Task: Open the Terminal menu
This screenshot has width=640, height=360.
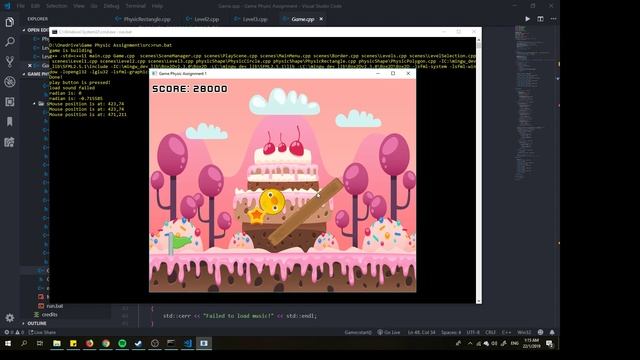Action: point(136,6)
